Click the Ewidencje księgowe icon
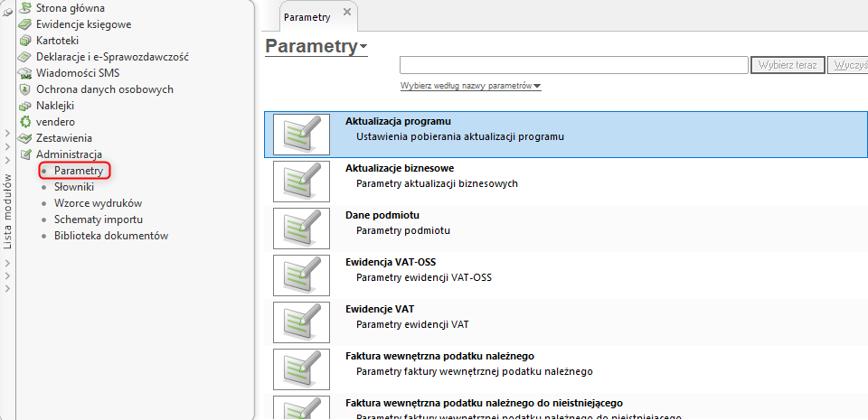This screenshot has width=868, height=420. [x=25, y=24]
